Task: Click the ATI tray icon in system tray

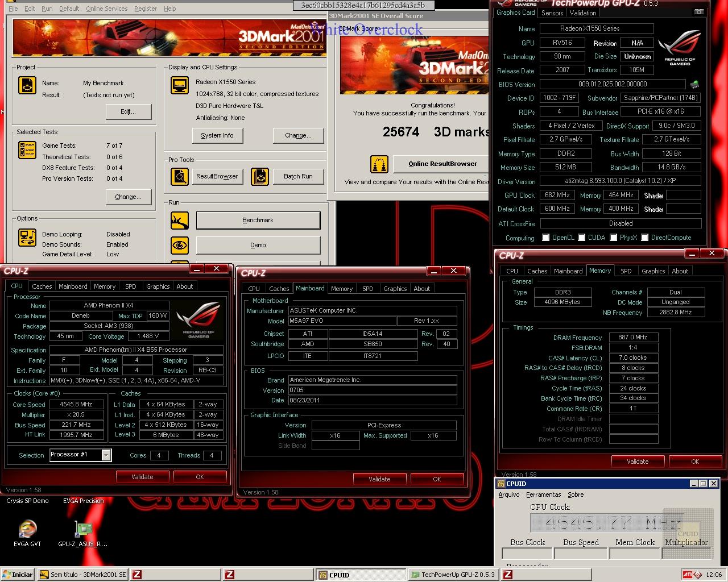Action: 688,575
